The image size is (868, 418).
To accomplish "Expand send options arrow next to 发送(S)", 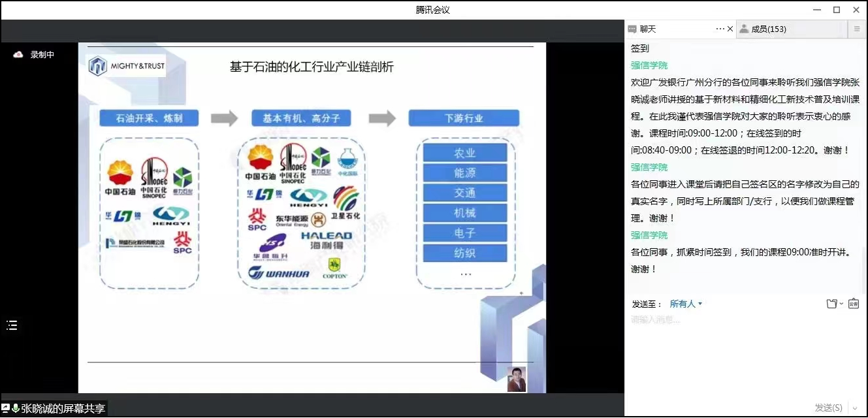I will [854, 408].
